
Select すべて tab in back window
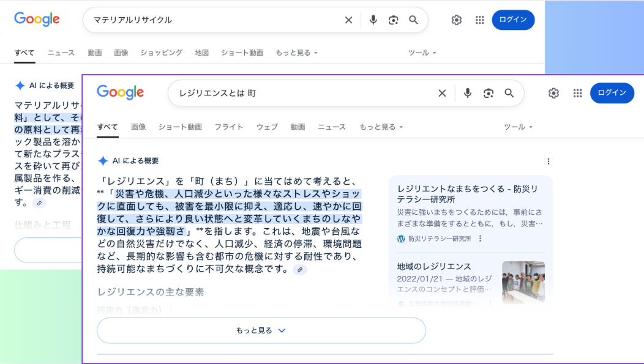pos(24,53)
